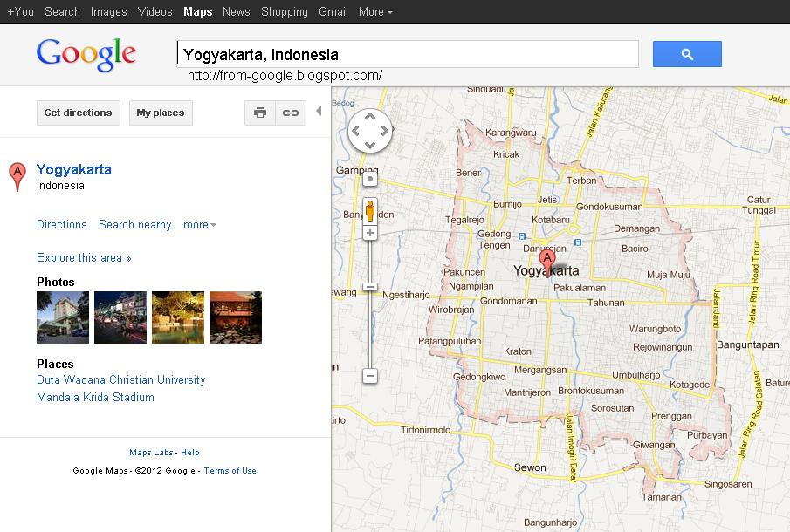Zoom in with the plus button
This screenshot has width=790, height=532.
point(370,233)
